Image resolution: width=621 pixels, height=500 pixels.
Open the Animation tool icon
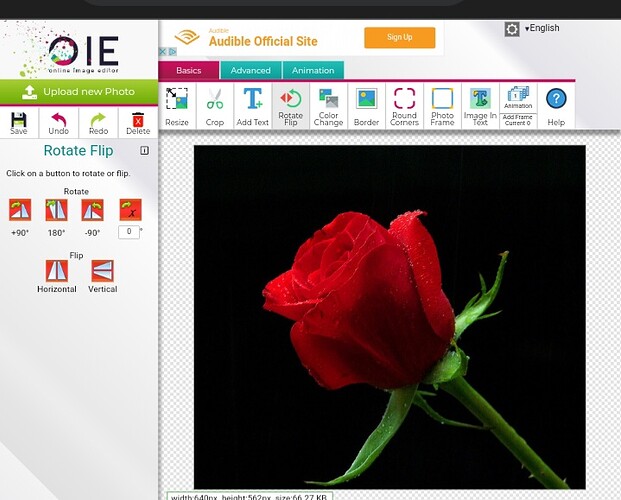point(518,98)
